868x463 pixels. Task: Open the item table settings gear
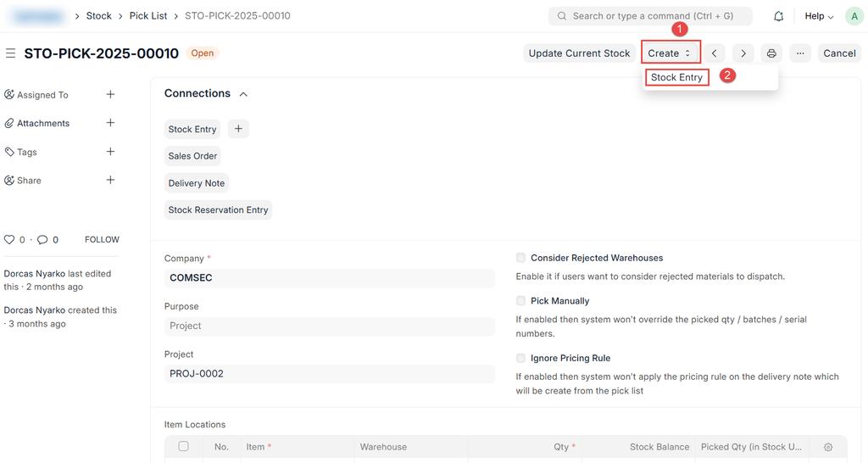[828, 447]
